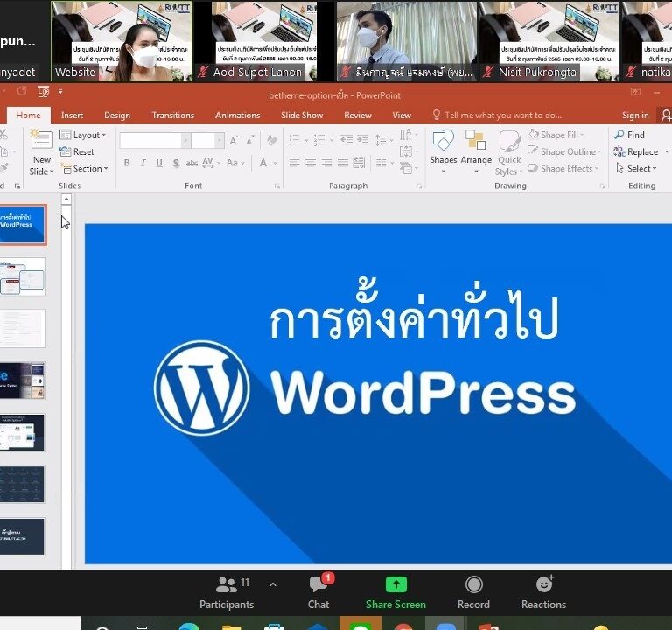Screen dimensions: 672x630
Task: Open Shape Effects dropdown
Action: point(563,168)
